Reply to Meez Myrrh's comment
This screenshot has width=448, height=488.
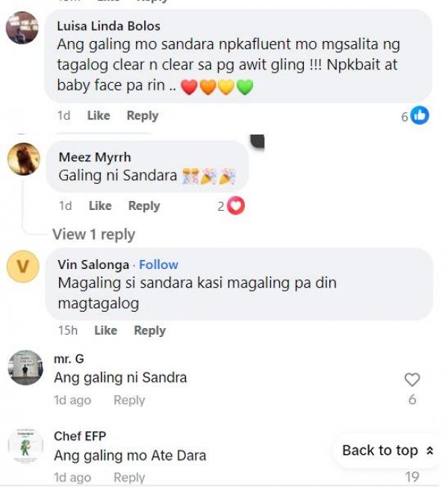click(x=144, y=206)
